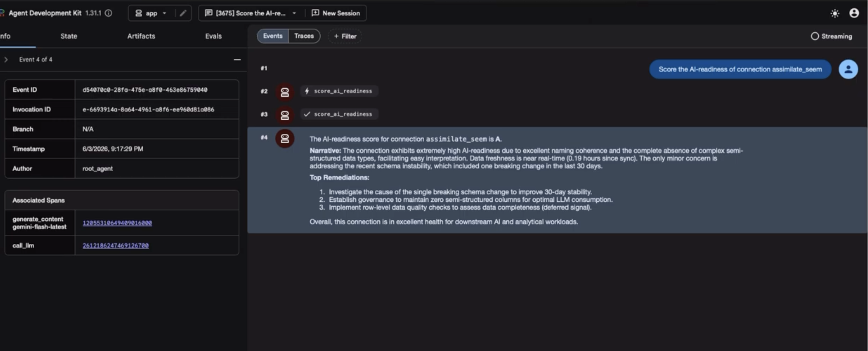This screenshot has height=351, width=868.
Task: Click the user avatar beside the prompt message
Action: (848, 69)
